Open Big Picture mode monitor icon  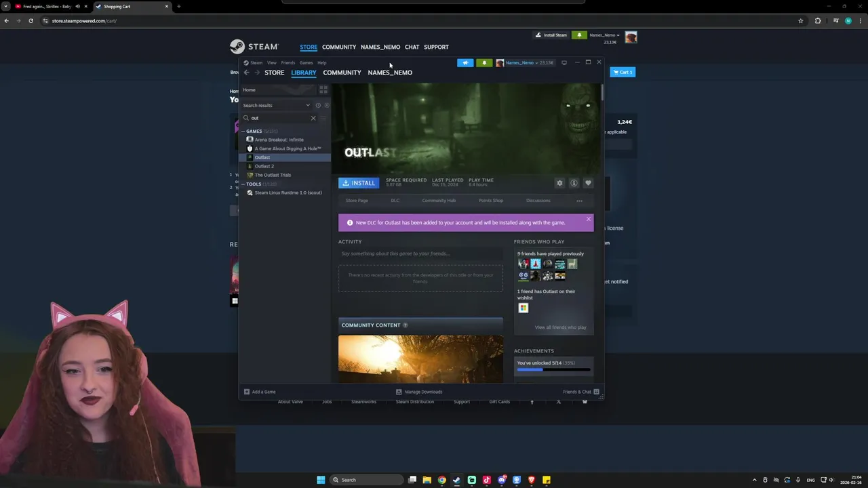point(564,63)
